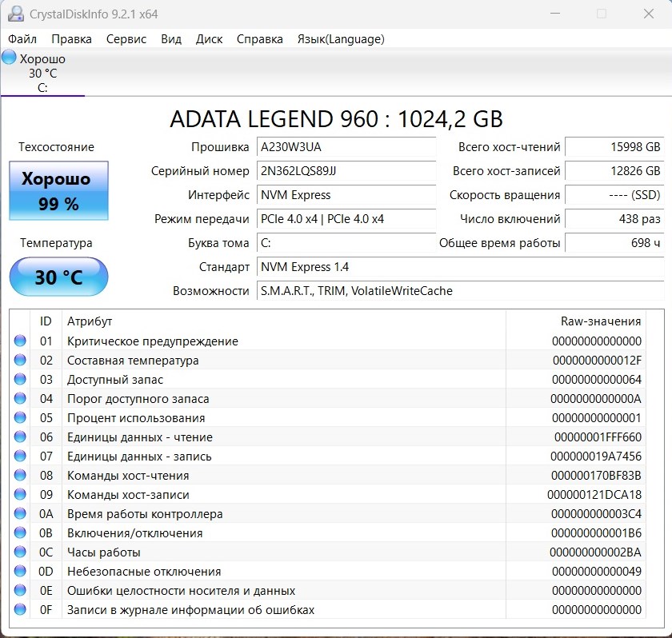
Task: Select the C: disk tab showing Хорошо
Action: (42, 73)
